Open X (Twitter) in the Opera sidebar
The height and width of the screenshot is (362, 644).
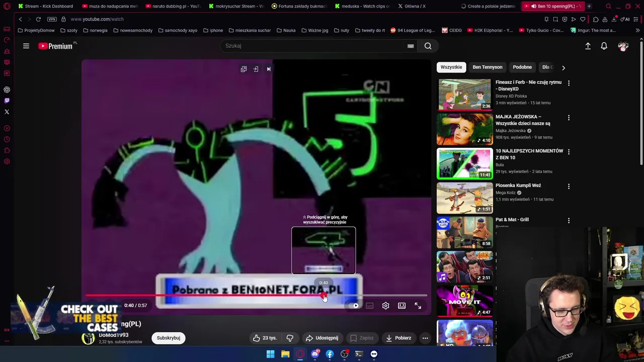tap(7, 112)
